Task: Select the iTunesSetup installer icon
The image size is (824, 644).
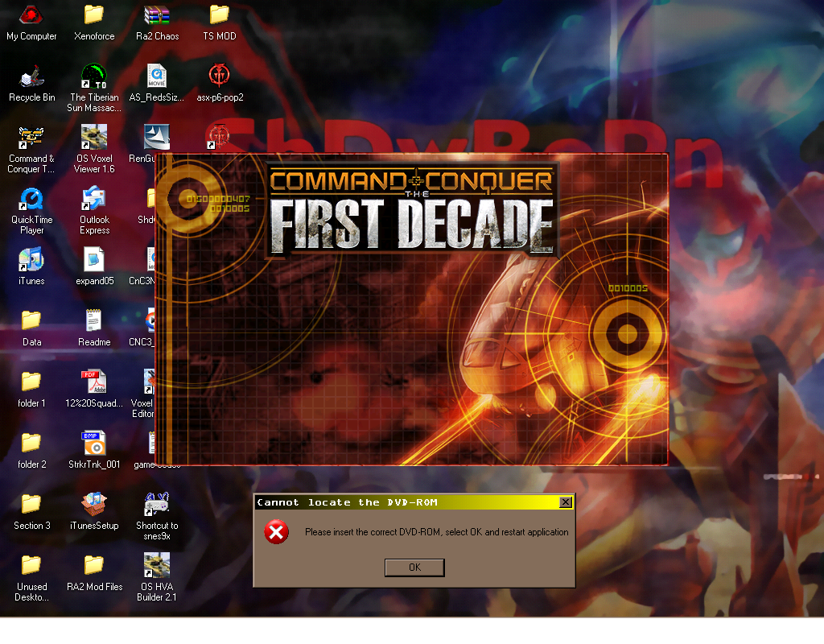Action: coord(94,506)
